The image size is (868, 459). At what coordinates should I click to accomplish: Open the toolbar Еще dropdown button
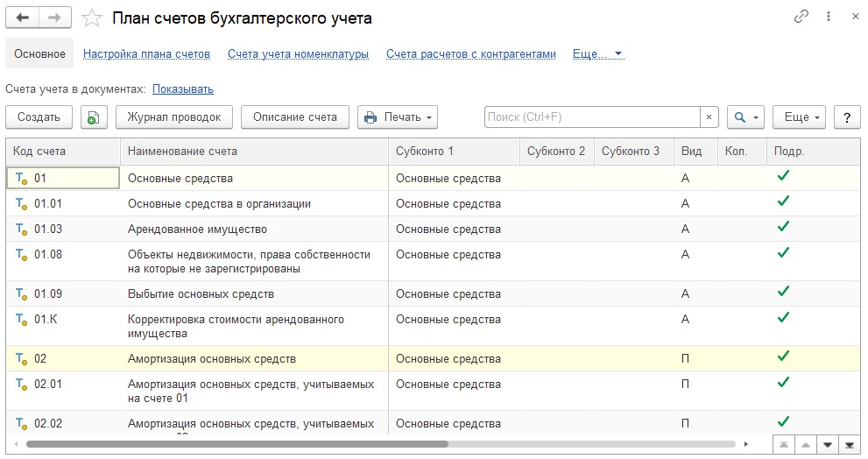click(800, 117)
